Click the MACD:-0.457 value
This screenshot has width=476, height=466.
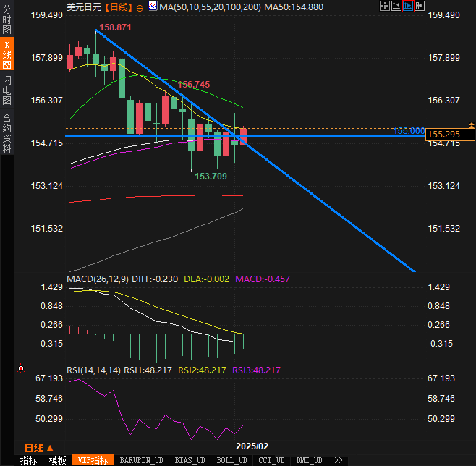pyautogui.click(x=263, y=279)
